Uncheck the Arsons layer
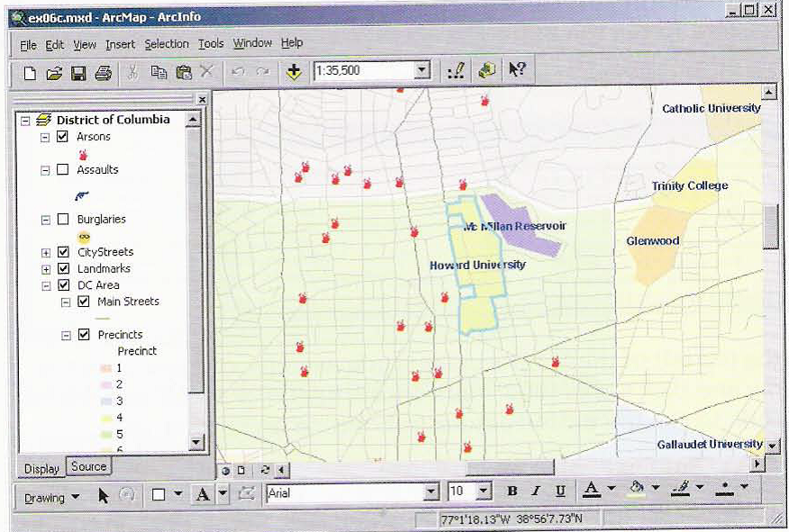 62,136
